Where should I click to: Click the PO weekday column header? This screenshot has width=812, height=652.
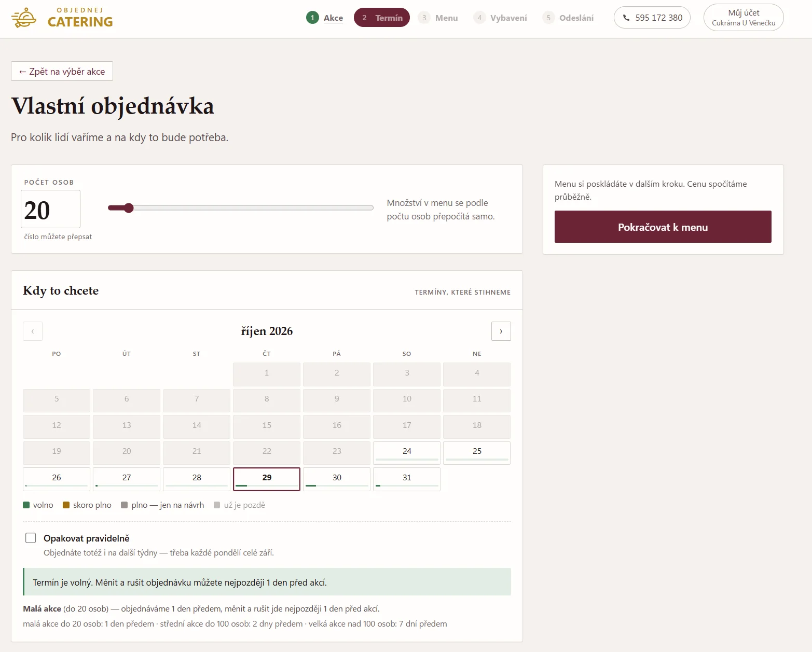57,354
